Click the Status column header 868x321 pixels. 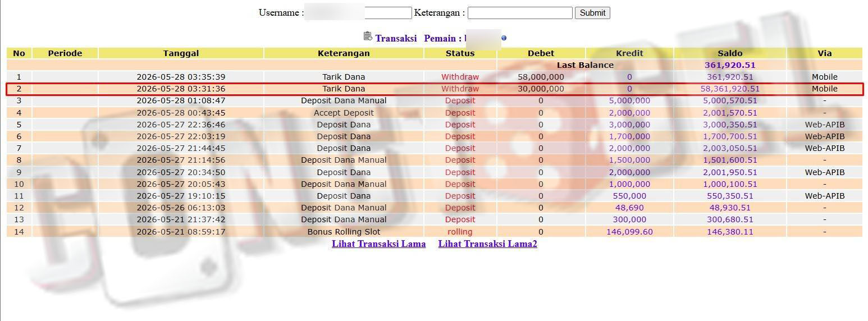click(x=460, y=53)
